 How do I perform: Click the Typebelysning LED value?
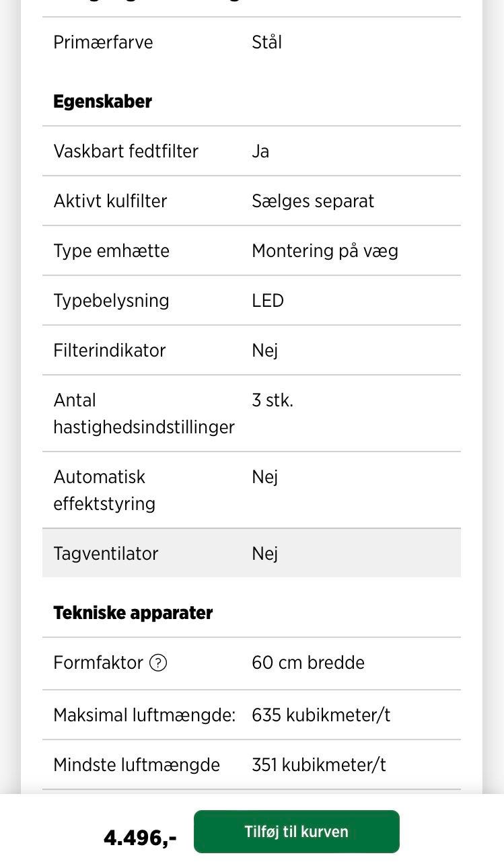click(267, 300)
